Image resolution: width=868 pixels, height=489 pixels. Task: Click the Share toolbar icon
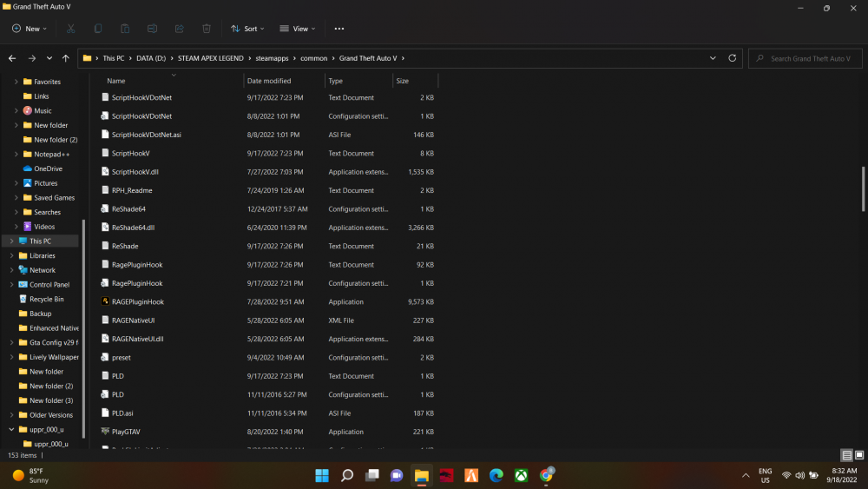coord(180,29)
